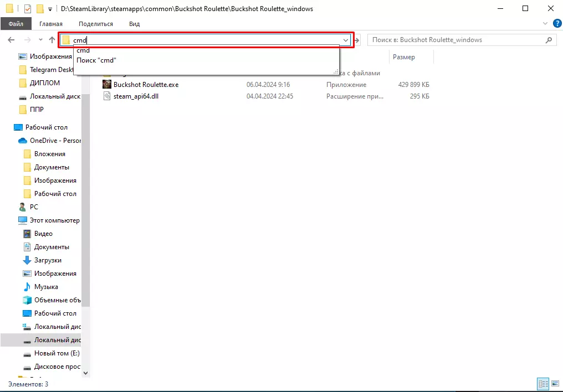The height and width of the screenshot is (392, 563).
Task: Select OneDrive - Personal in the sidebar
Action: [55, 141]
